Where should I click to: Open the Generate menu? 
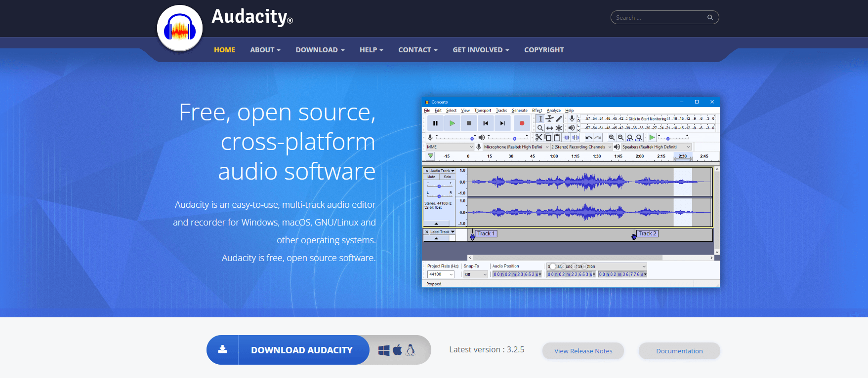519,111
